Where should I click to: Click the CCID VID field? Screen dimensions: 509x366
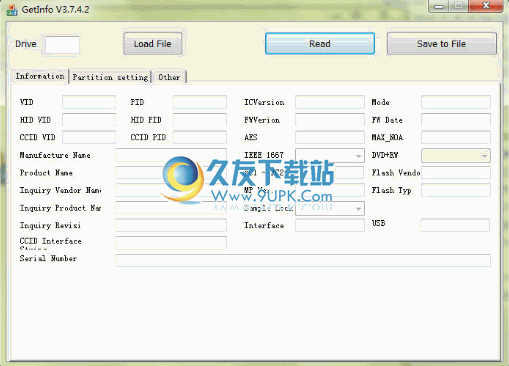(x=89, y=137)
